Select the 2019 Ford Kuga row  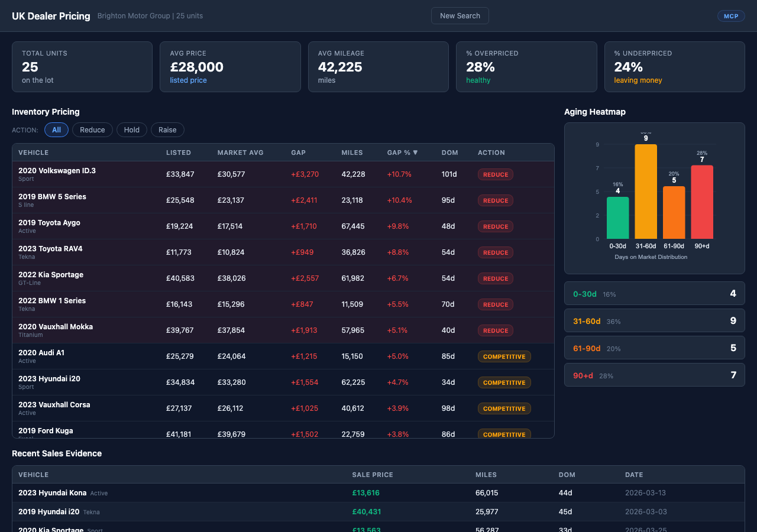pos(283,430)
